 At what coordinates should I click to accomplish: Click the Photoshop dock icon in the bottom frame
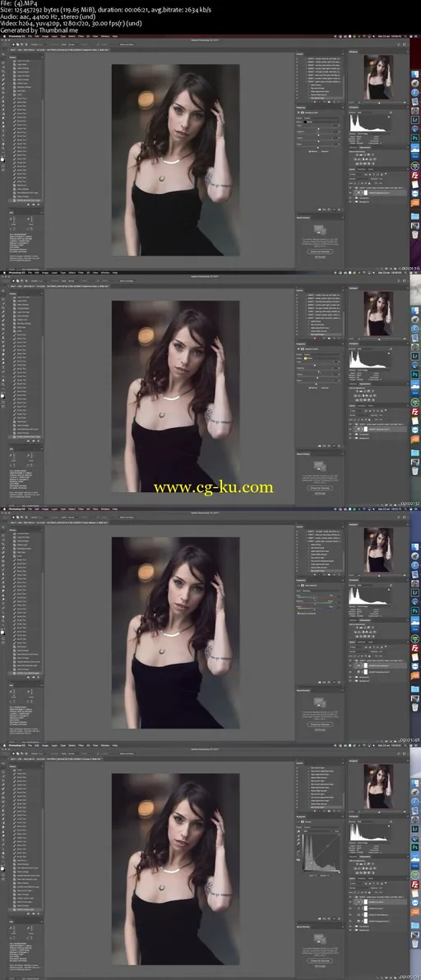click(x=414, y=846)
